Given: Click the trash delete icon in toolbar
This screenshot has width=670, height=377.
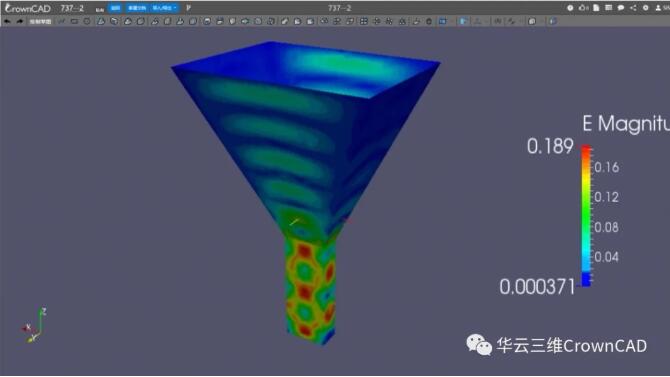Looking at the screenshot, I should [429, 21].
